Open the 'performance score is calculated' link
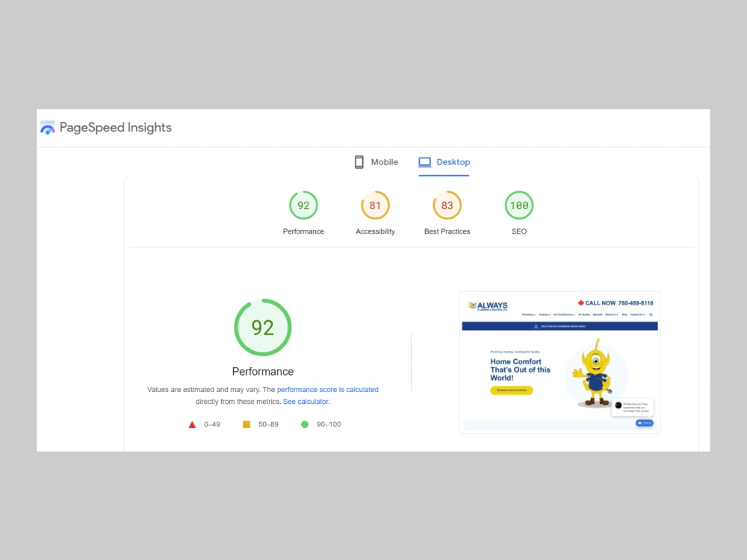The height and width of the screenshot is (560, 747). tap(328, 390)
